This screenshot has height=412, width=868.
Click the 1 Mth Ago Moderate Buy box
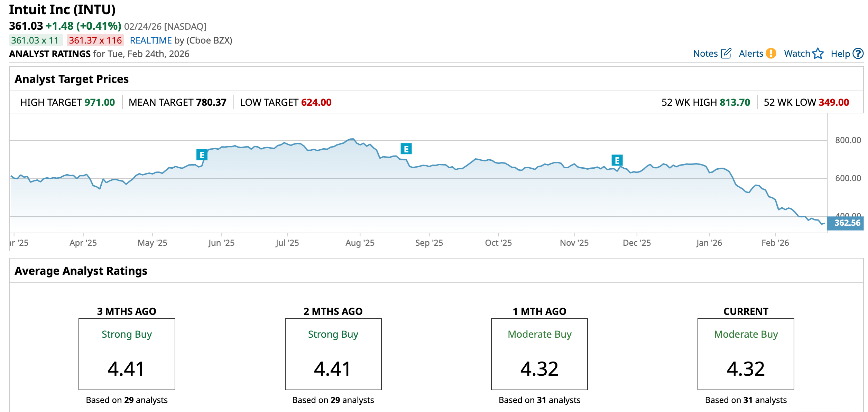pyautogui.click(x=539, y=354)
